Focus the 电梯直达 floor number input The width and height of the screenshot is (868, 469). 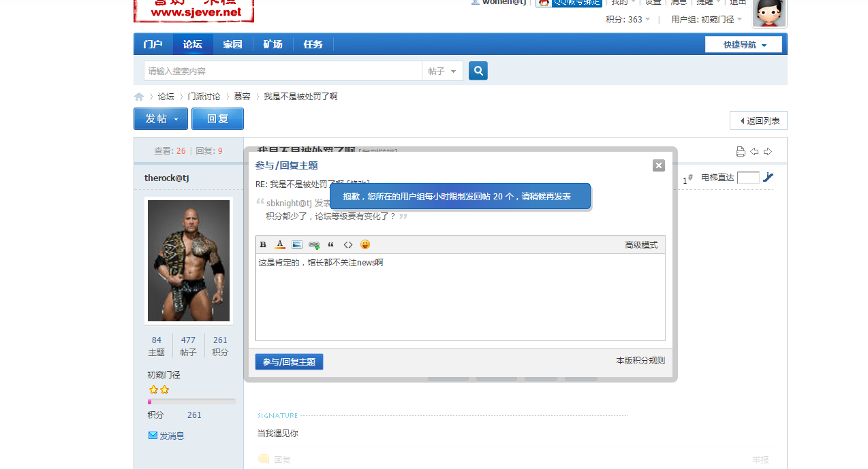(748, 178)
